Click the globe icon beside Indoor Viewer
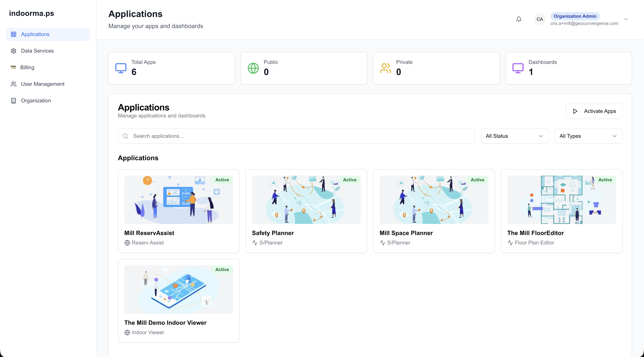The width and height of the screenshot is (644, 357). click(x=127, y=332)
